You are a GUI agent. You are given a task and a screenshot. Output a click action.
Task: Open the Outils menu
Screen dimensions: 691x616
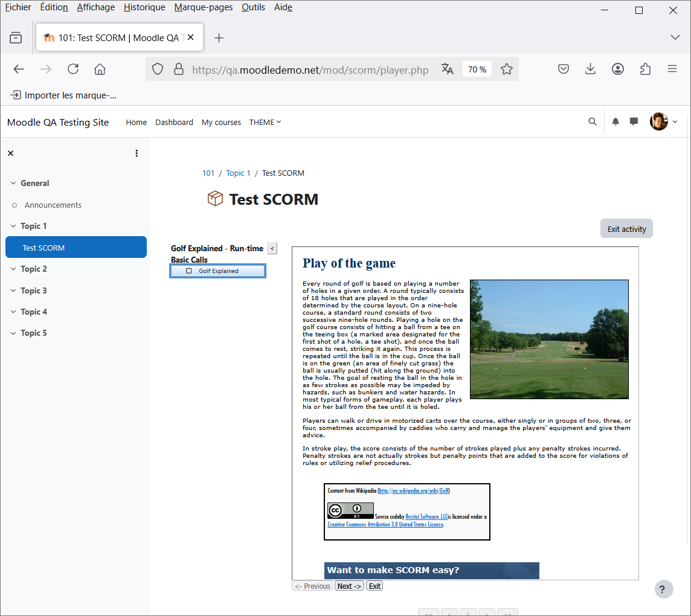[253, 7]
